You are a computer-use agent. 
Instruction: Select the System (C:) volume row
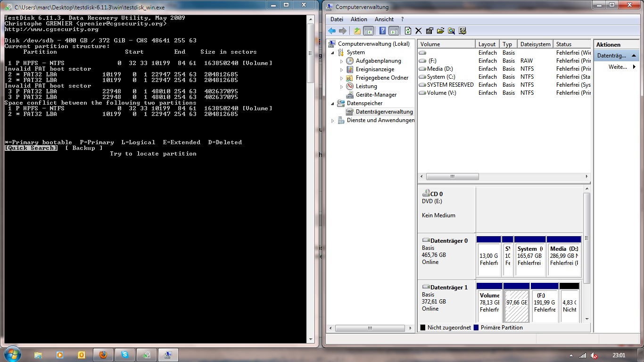click(x=504, y=77)
